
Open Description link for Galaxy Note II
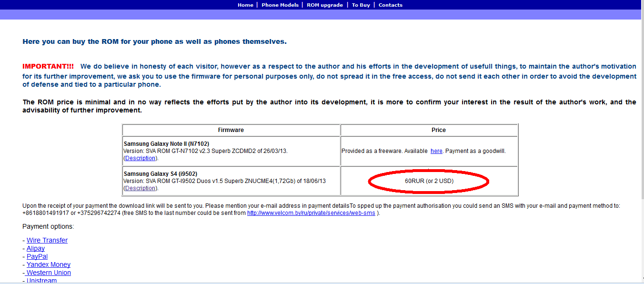[140, 158]
